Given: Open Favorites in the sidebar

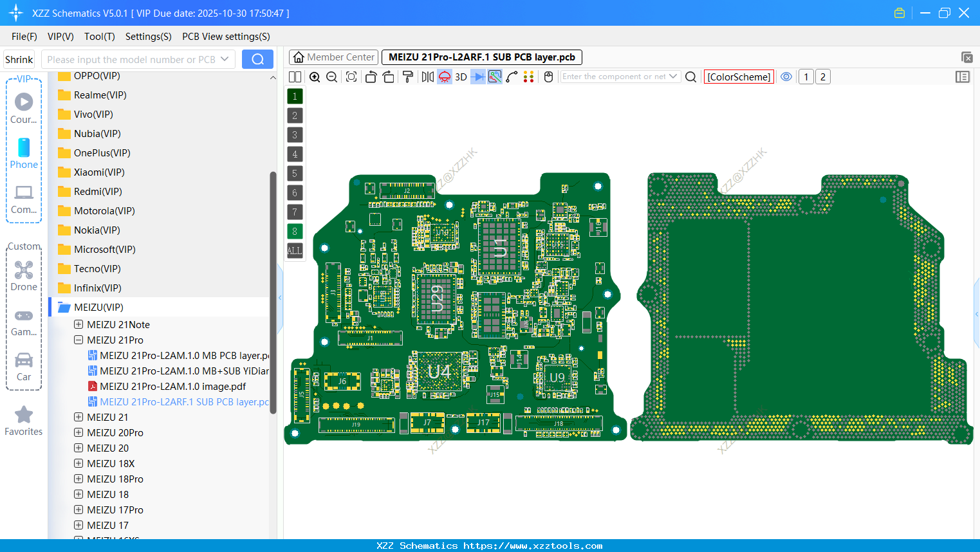Looking at the screenshot, I should [x=24, y=421].
